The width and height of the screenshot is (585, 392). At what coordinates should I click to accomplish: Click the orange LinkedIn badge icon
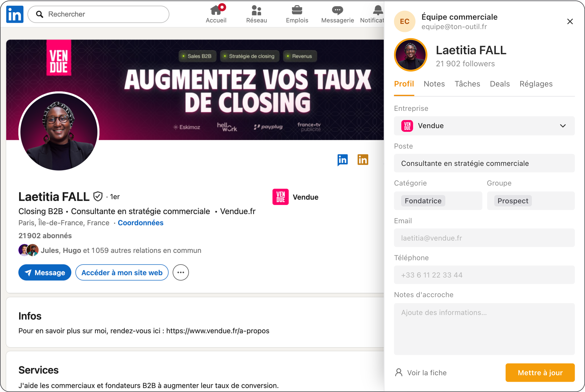pyautogui.click(x=363, y=160)
